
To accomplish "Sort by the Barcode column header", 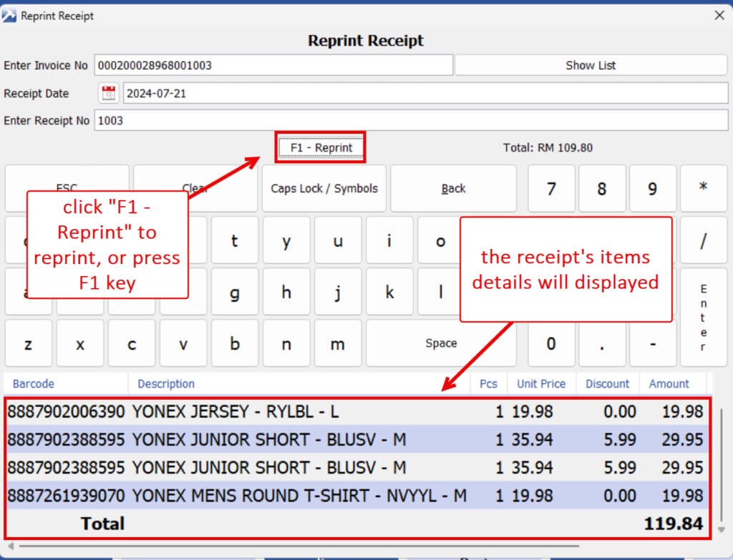I will click(34, 384).
